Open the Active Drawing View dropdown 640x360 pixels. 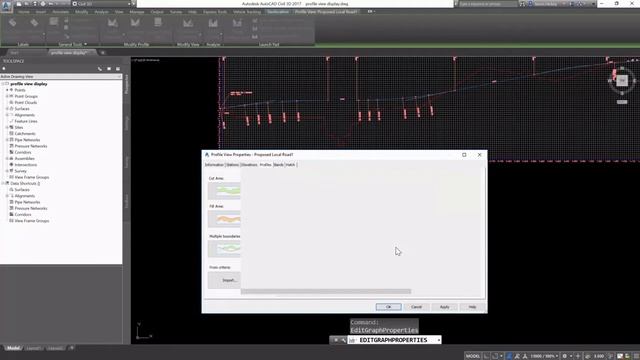(x=61, y=77)
